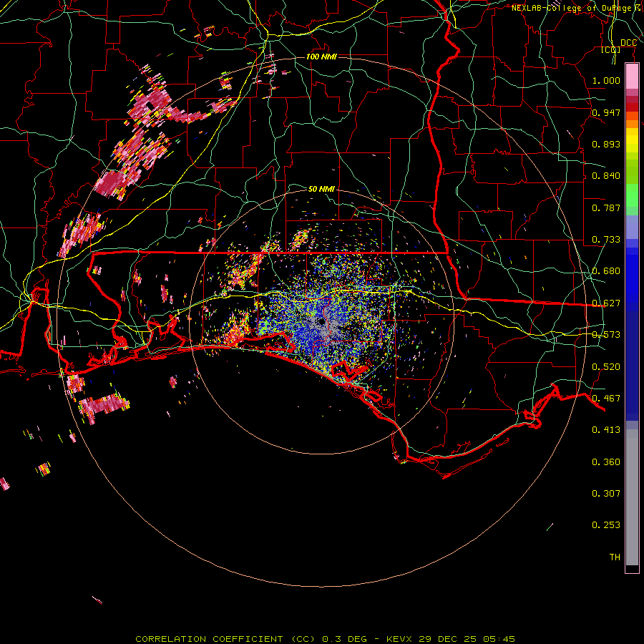Image resolution: width=644 pixels, height=644 pixels.
Task: Click the 0.947 scale value
Action: point(606,112)
